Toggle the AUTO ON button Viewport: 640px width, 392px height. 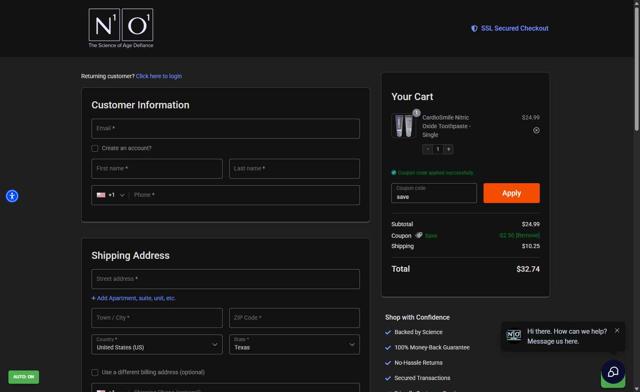[x=24, y=376]
